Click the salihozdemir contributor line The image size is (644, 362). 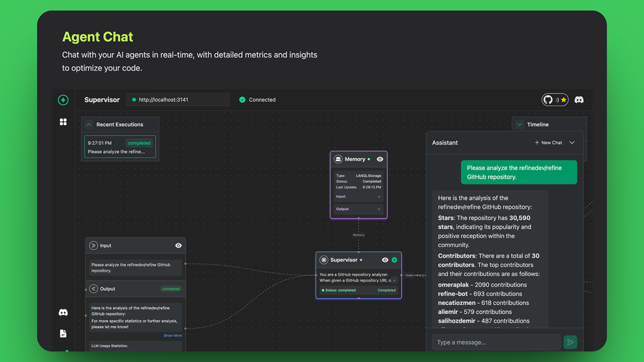tap(484, 321)
